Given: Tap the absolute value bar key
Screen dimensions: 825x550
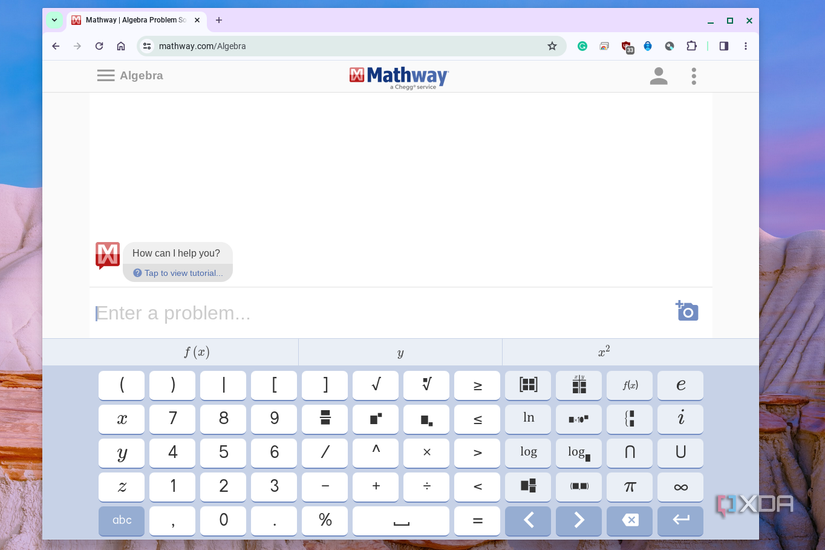Looking at the screenshot, I should [x=224, y=385].
